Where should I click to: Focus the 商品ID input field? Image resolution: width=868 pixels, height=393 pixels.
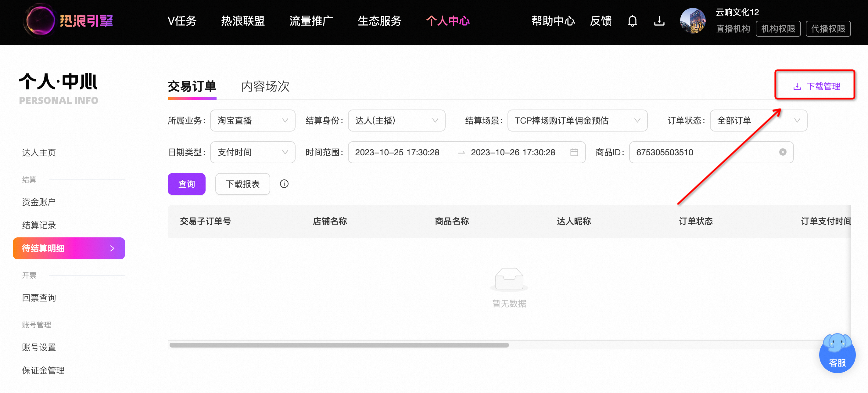coord(711,152)
